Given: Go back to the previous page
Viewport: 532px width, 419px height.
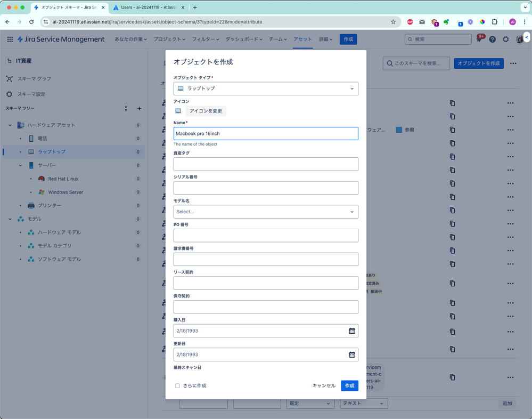Looking at the screenshot, I should 7,22.
